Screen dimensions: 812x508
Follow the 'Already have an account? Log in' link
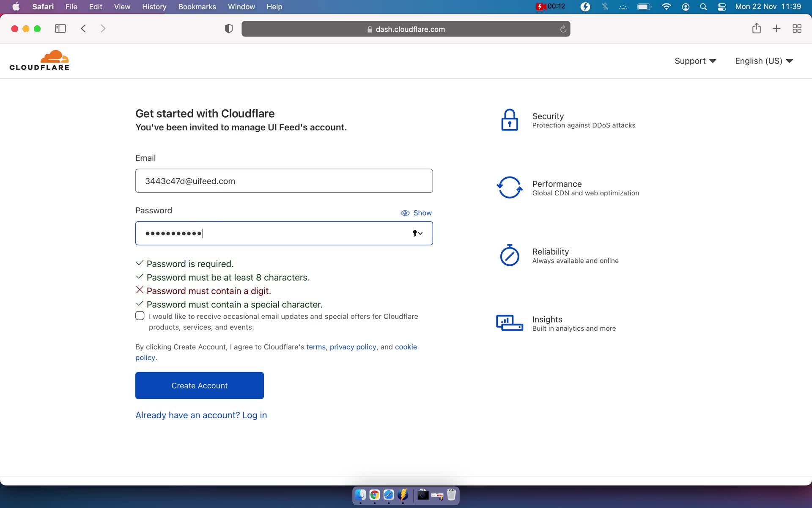click(201, 415)
